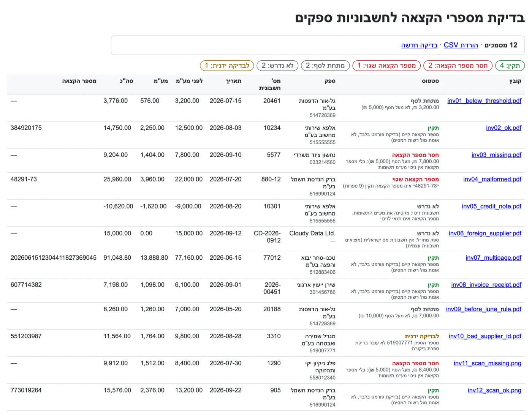Click the date 2026-05-20
Viewport: 532px width, 418px height.
point(226,309)
